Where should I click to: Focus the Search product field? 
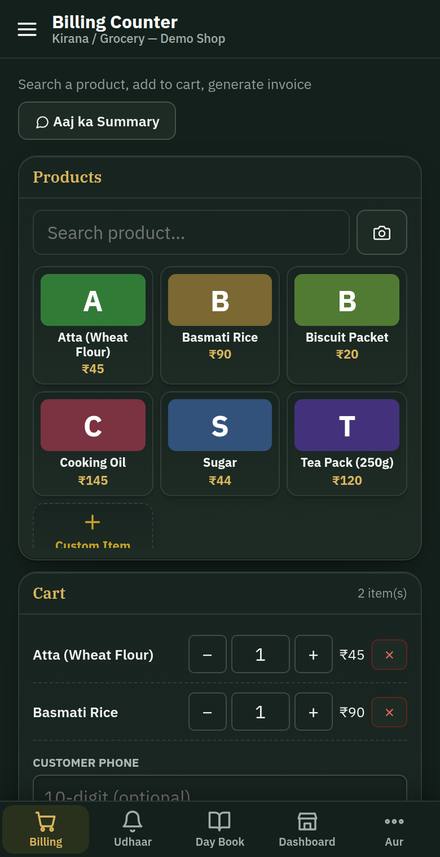point(191,232)
